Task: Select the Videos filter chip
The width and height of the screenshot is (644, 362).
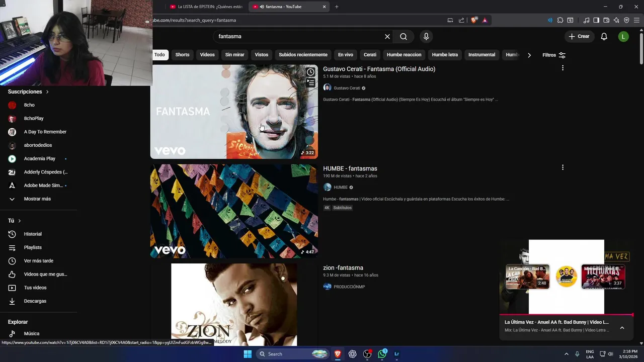Action: (207, 55)
